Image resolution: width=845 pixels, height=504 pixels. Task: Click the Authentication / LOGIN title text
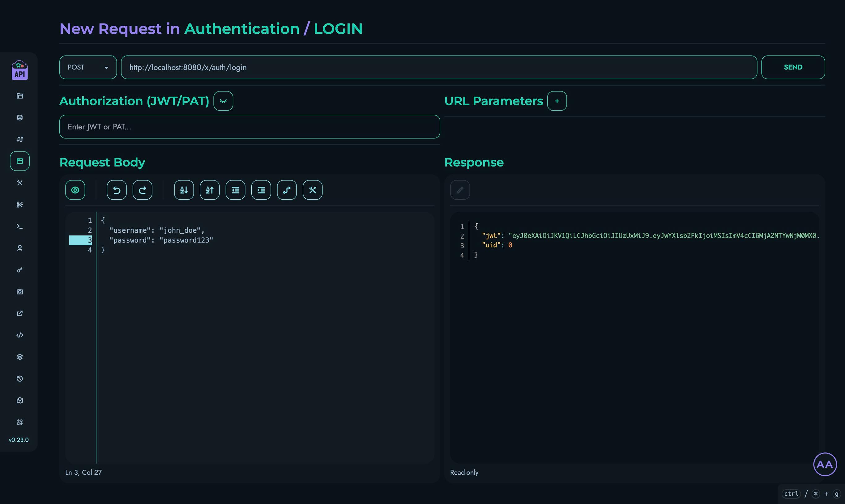pos(273,28)
